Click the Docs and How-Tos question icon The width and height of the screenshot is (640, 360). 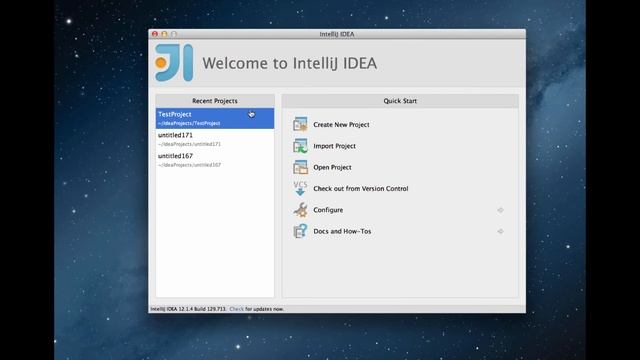[x=300, y=231]
